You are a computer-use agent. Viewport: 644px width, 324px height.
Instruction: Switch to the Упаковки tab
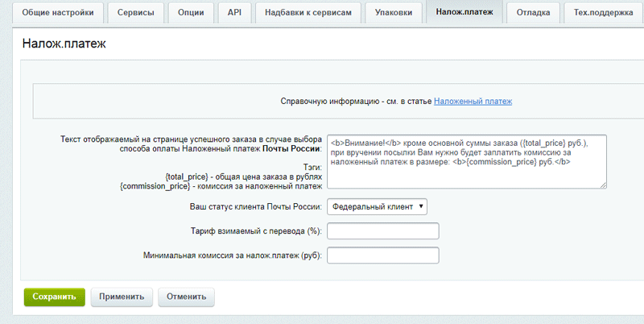[x=394, y=13]
